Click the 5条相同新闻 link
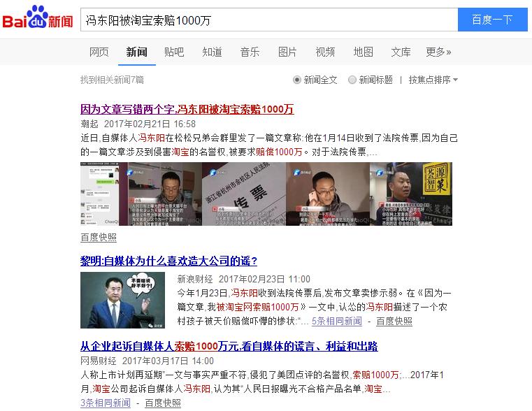This screenshot has height=411, width=532. 337,321
